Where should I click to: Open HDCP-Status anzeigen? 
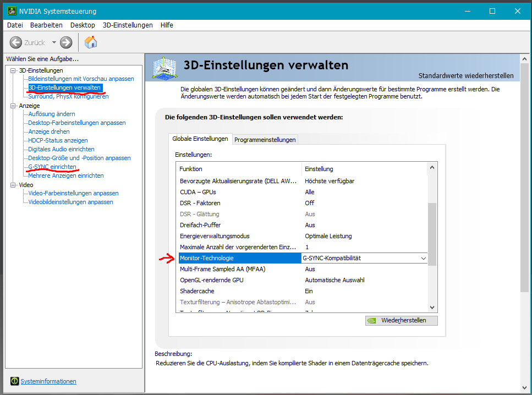(x=58, y=140)
